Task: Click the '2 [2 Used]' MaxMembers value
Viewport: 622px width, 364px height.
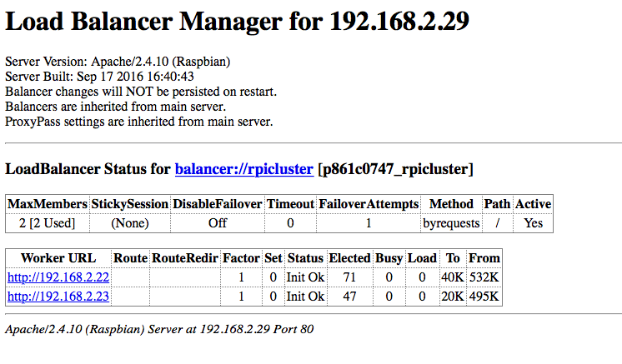Action: click(x=48, y=223)
